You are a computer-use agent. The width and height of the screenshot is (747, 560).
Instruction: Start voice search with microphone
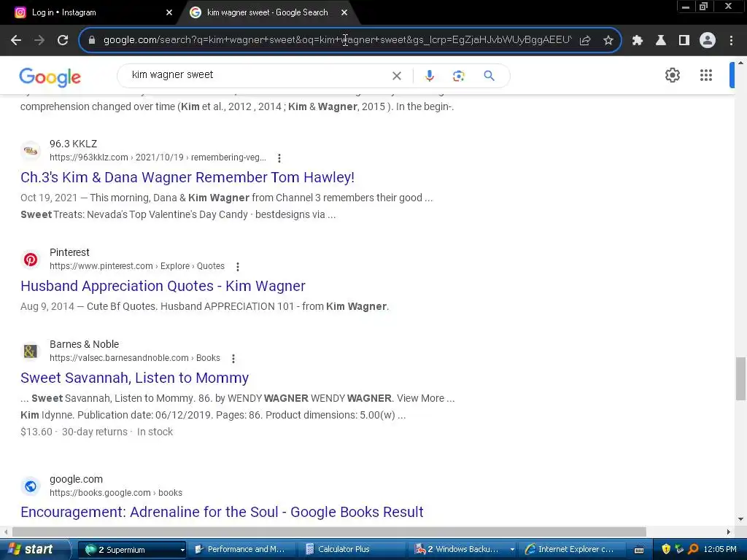pos(429,76)
